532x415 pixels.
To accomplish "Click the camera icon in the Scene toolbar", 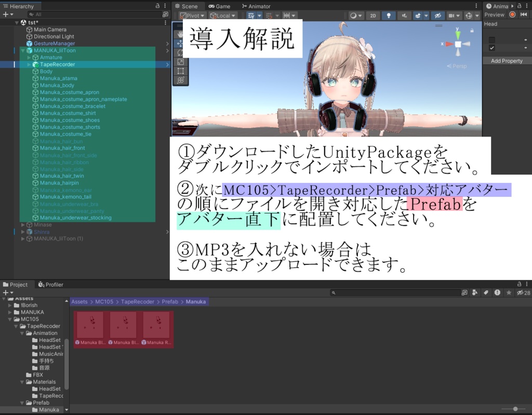I will 451,16.
